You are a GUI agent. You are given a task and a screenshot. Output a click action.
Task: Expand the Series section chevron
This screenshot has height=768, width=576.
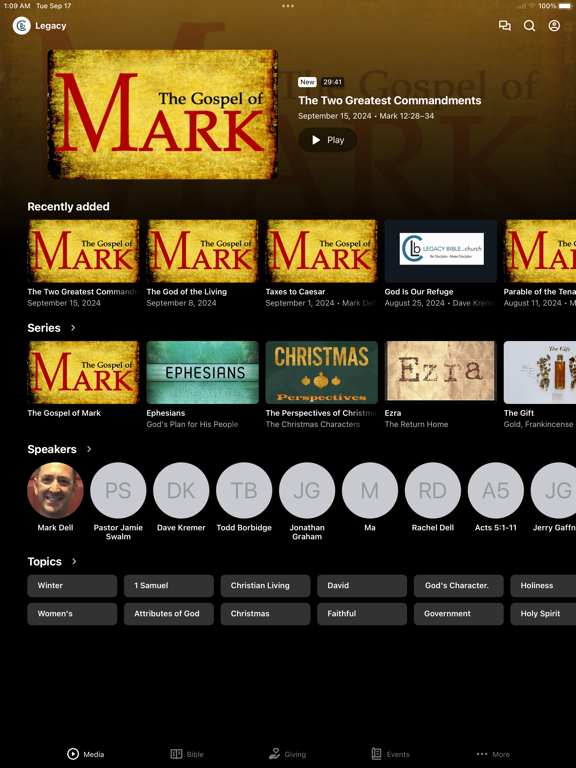[73, 328]
